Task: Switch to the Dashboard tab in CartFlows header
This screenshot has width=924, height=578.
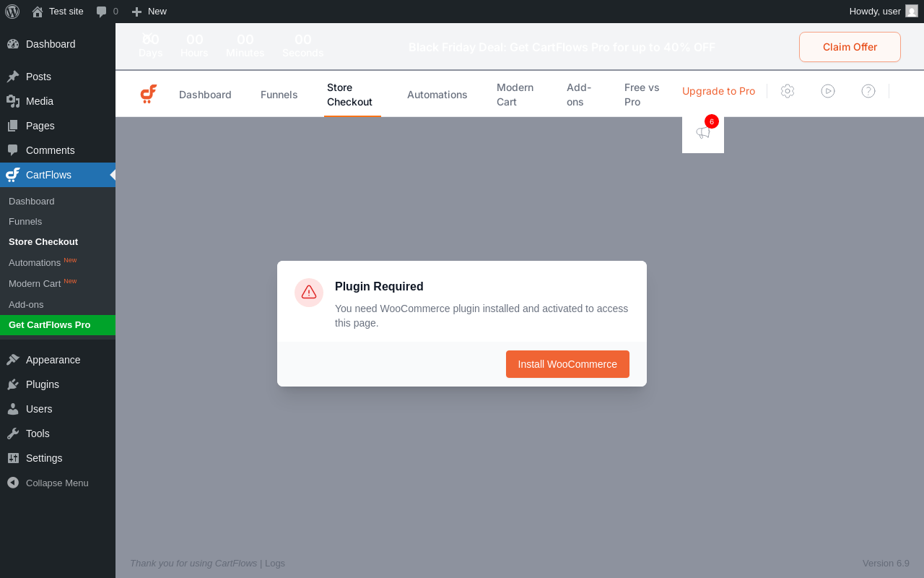Action: [205, 95]
